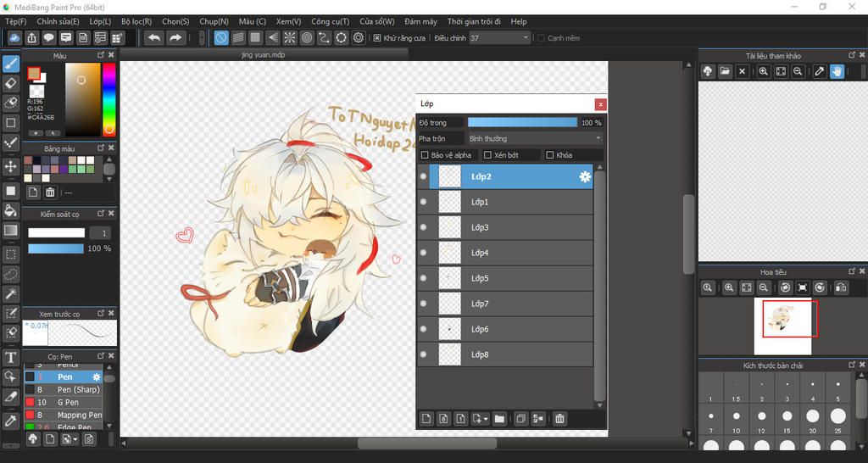The width and height of the screenshot is (868, 463).
Task: Hide layer Lớp1 visibility dot
Action: 424,202
